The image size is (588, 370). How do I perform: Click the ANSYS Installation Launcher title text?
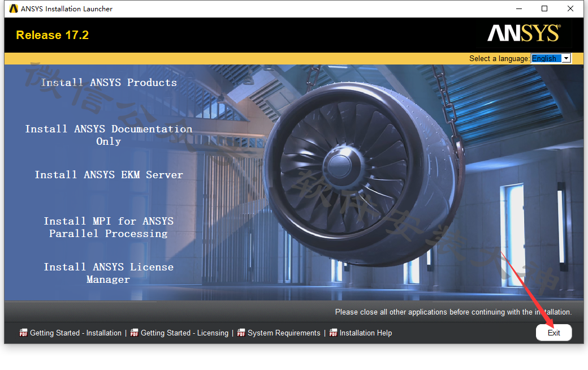pos(67,8)
